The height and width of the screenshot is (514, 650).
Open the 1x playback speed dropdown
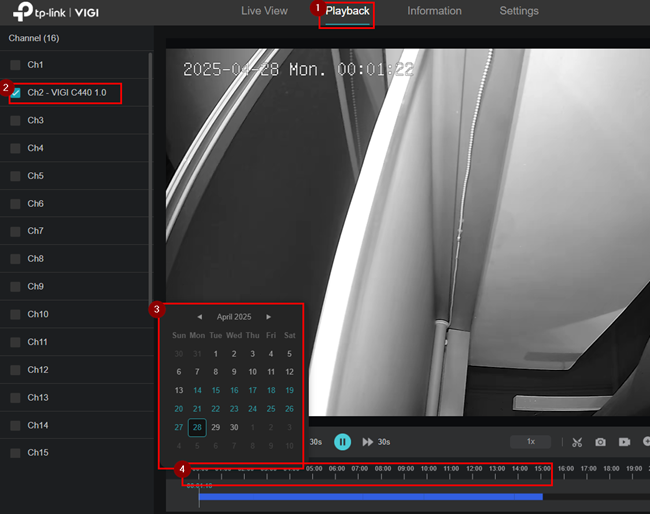click(x=530, y=441)
